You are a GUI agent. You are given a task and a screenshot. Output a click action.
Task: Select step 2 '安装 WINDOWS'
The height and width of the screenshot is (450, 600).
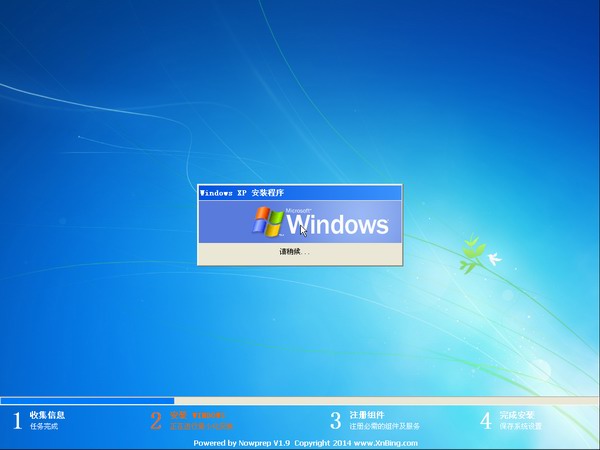197,415
